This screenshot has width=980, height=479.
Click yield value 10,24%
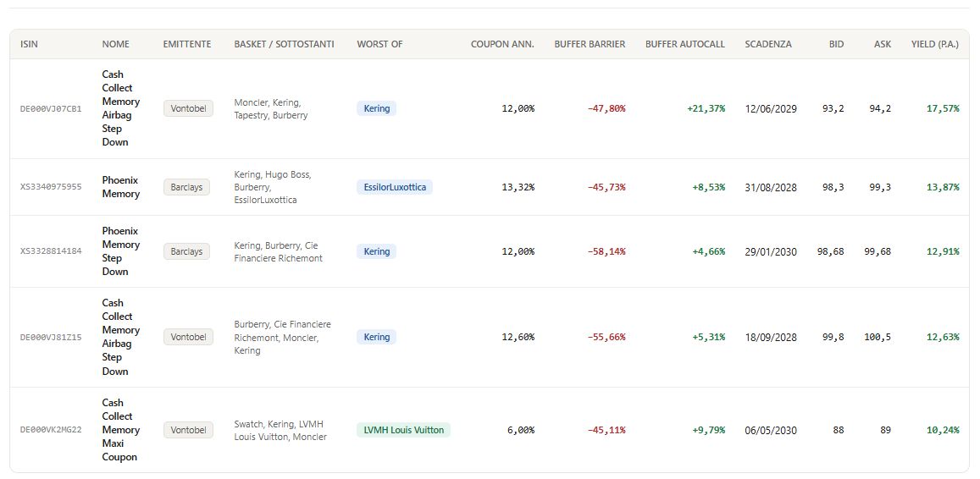pos(943,430)
